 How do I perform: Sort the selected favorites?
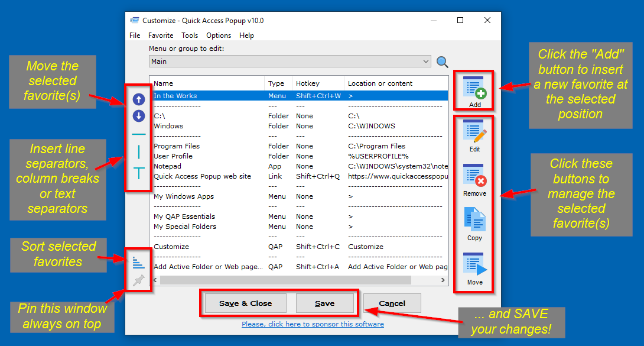pos(138,261)
